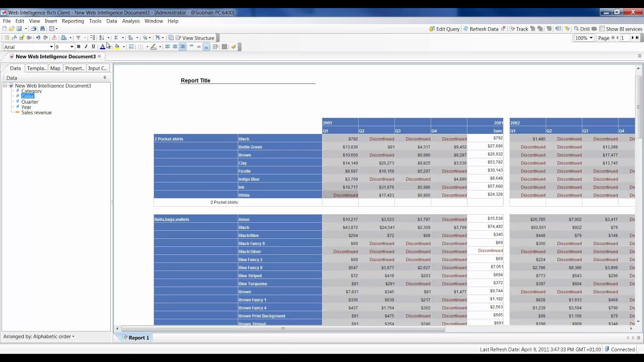This screenshot has height=362, width=644.
Task: Click the sort A-Z icon
Action: 101,38
